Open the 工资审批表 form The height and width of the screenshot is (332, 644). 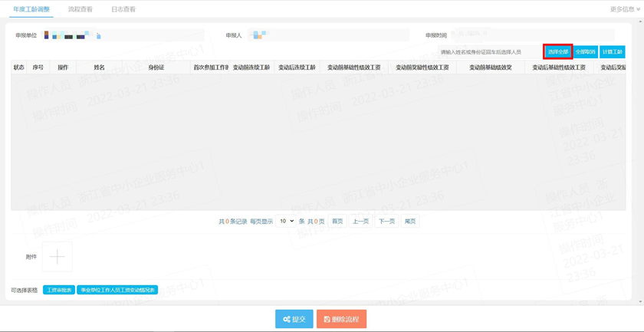tap(59, 290)
